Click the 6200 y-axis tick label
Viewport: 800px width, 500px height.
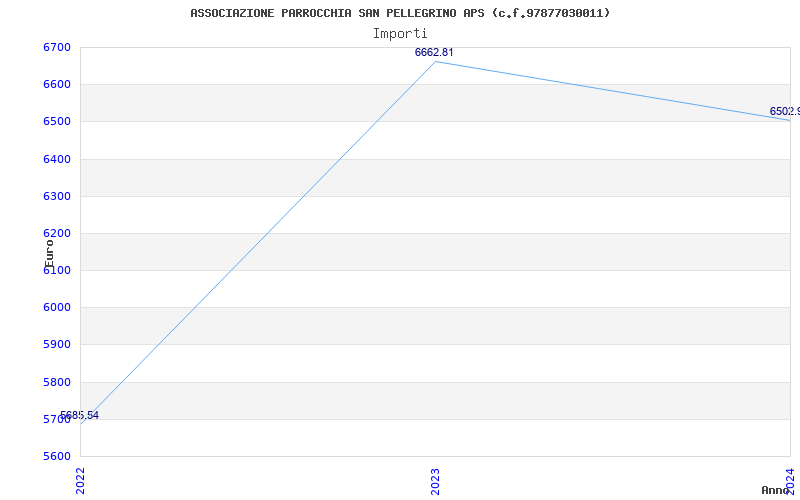57,234
